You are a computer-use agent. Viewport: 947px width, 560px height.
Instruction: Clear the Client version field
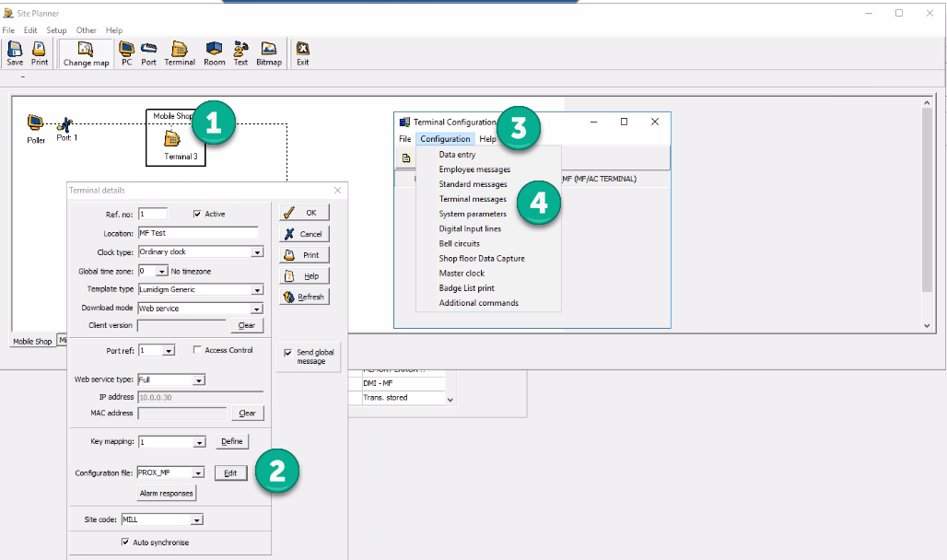pos(247,326)
